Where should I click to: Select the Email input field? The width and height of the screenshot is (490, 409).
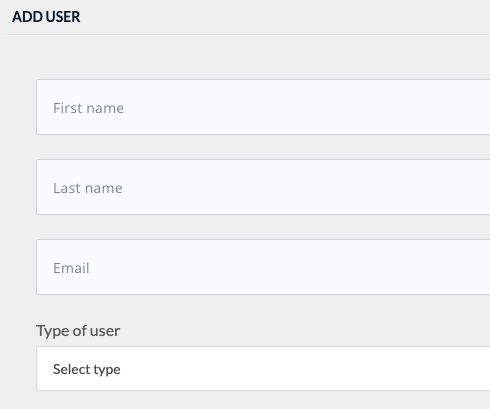263,267
